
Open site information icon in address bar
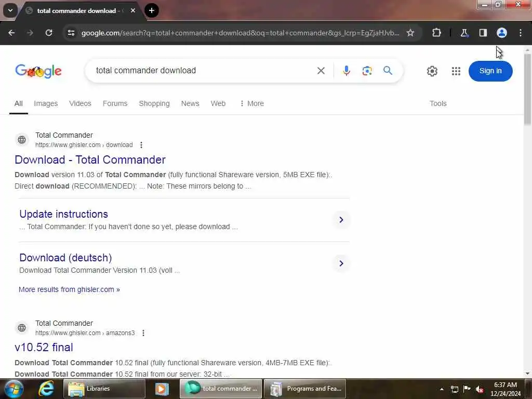tap(71, 33)
